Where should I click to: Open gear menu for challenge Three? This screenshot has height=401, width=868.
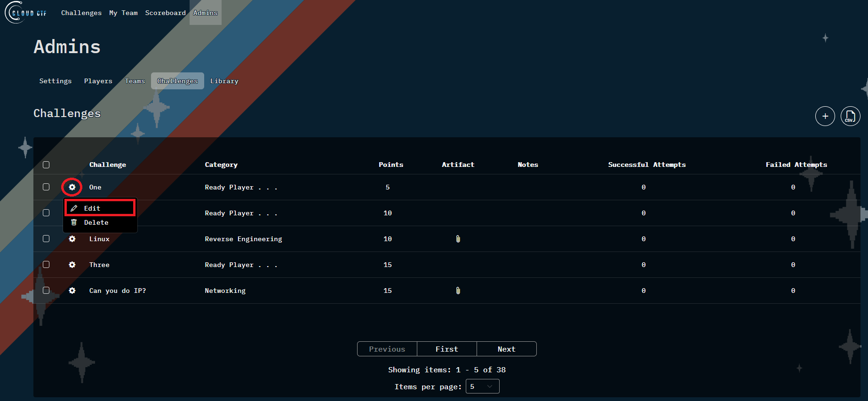tap(72, 265)
